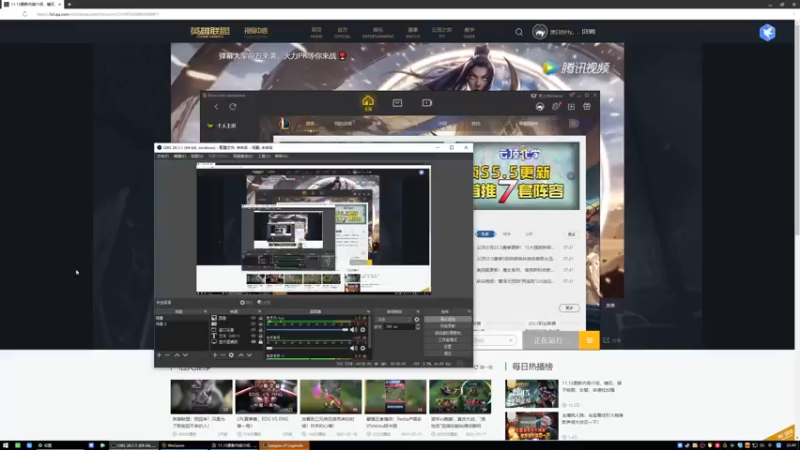Mute second audio mixer channel
800x450 pixels.
coord(353,348)
